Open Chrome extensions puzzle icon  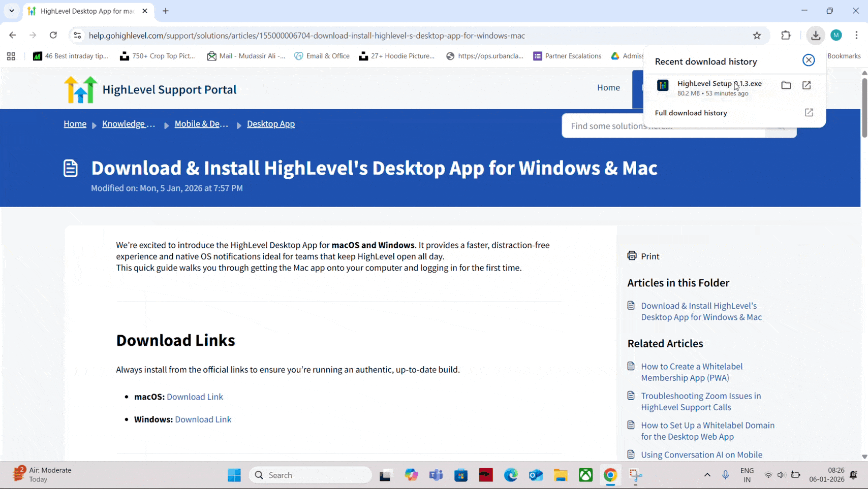786,35
